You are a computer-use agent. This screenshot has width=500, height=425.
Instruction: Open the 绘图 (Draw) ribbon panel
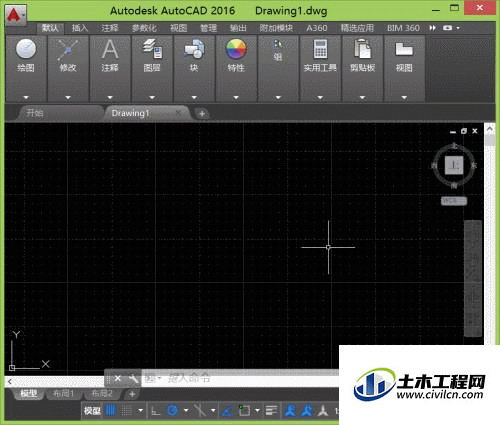tap(26, 68)
